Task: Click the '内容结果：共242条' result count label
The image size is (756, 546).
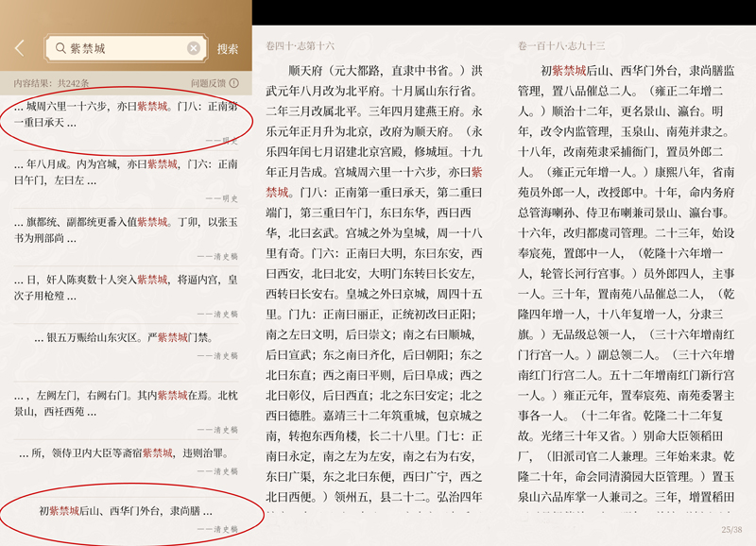Action: [51, 83]
